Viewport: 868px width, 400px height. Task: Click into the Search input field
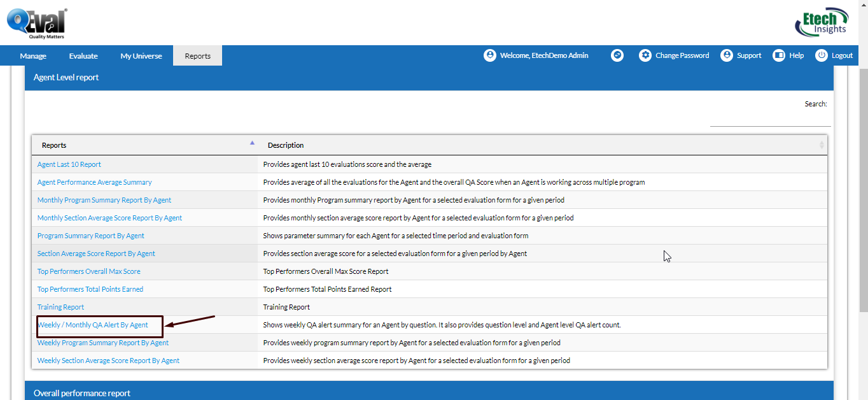tap(771, 118)
